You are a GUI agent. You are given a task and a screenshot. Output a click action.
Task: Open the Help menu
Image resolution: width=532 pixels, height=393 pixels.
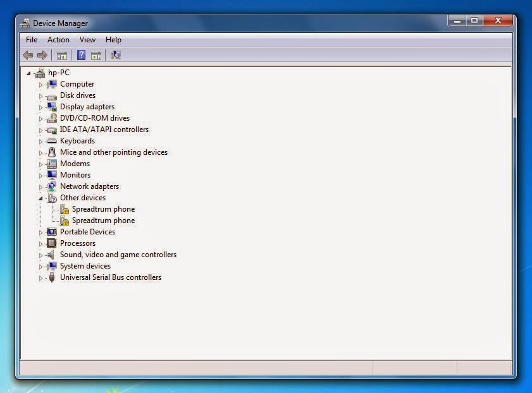113,39
